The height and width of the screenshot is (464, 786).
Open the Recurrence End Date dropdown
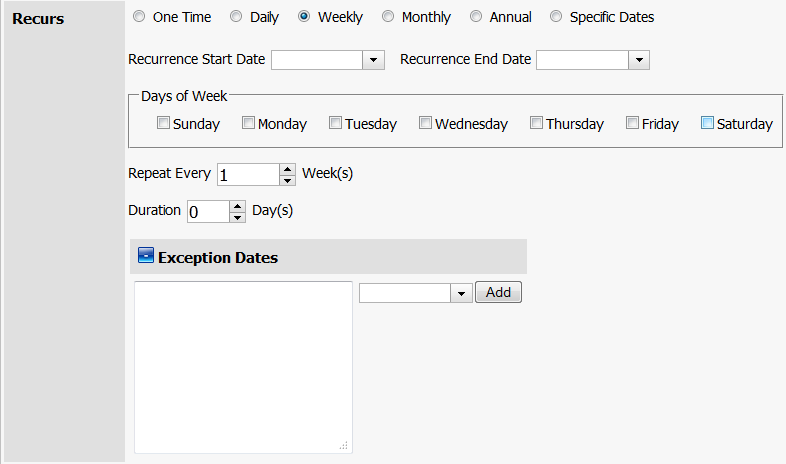pyautogui.click(x=639, y=60)
